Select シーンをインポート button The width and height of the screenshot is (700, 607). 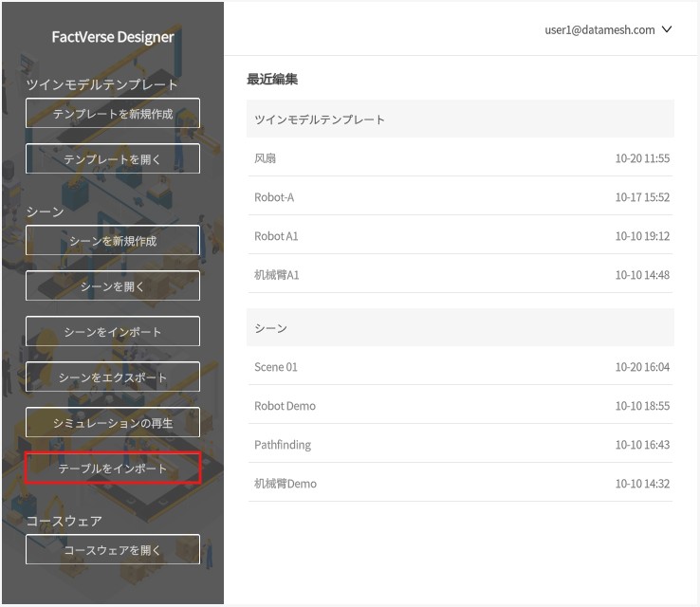(112, 332)
